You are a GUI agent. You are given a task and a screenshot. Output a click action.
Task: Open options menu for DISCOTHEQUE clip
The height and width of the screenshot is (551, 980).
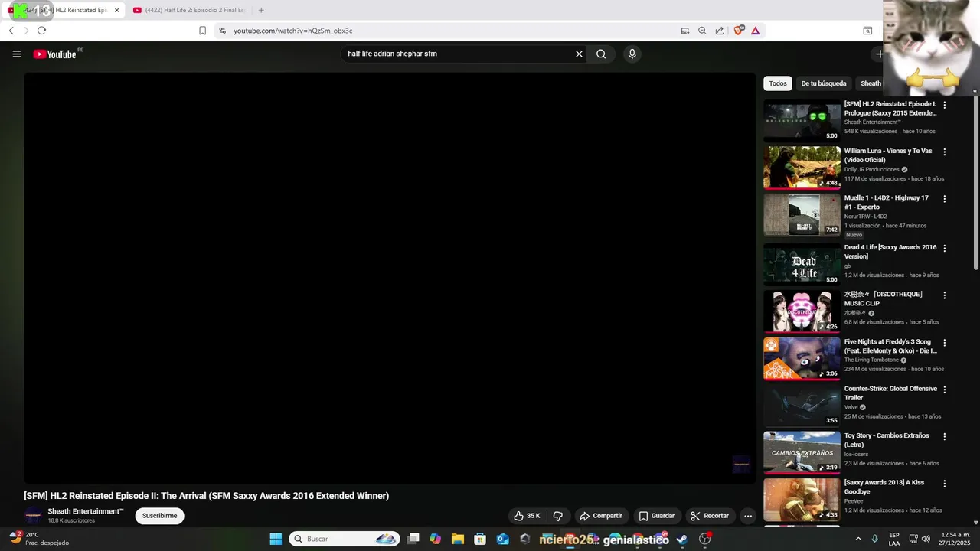[944, 295]
